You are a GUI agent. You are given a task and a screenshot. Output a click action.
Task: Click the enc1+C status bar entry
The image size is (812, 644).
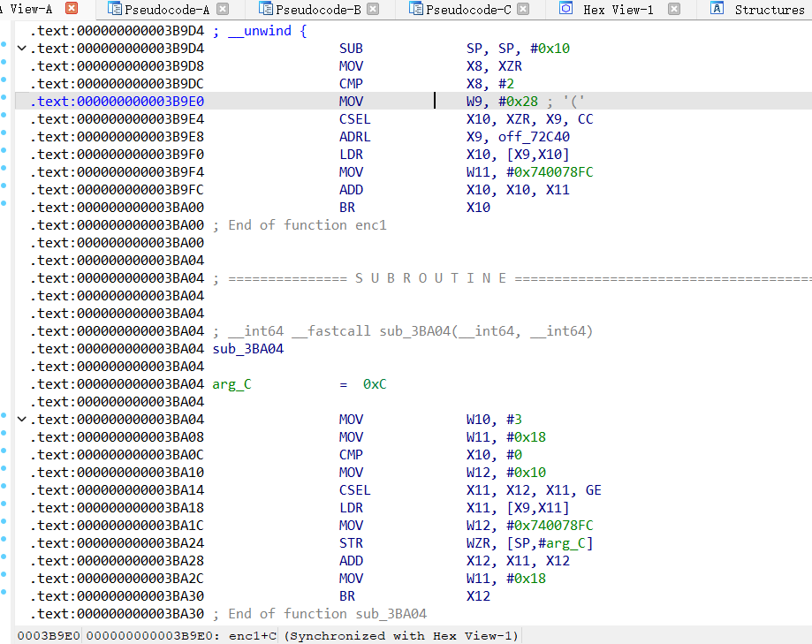[x=253, y=636]
